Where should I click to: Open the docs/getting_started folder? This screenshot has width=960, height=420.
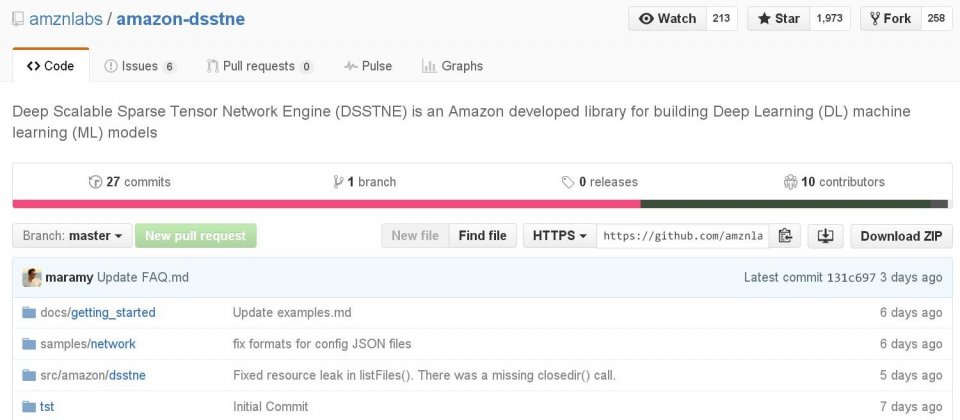tap(98, 313)
